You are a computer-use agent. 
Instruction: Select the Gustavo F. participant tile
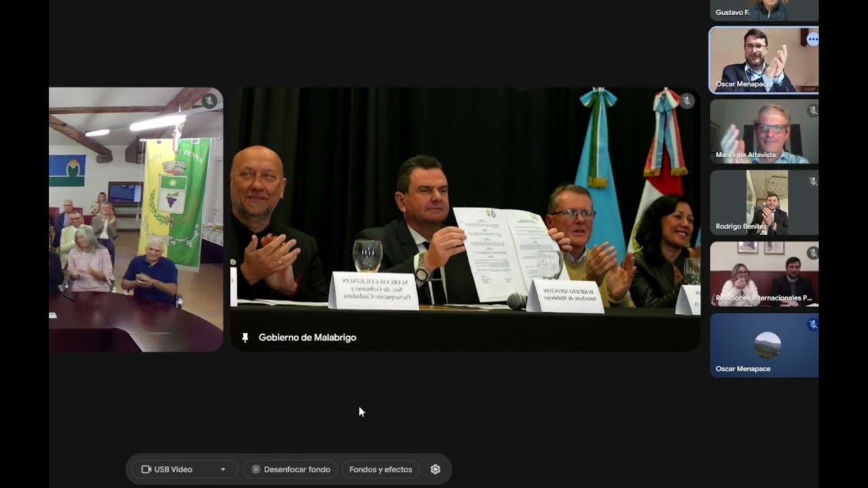(764, 10)
